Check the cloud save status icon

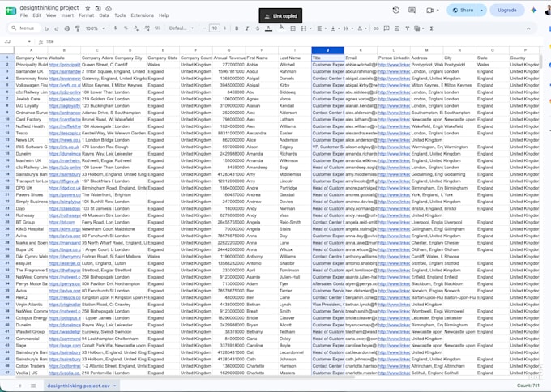pos(109,8)
